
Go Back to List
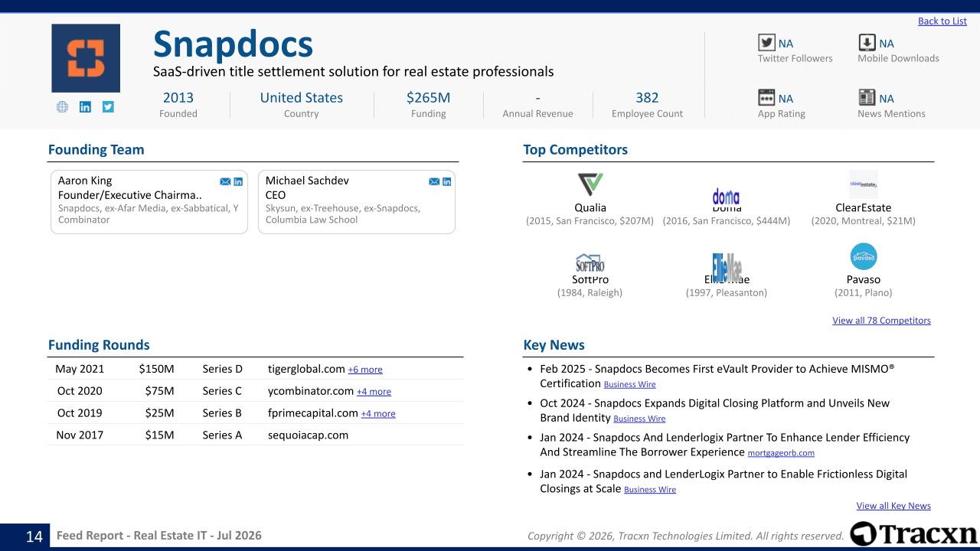[x=942, y=21]
